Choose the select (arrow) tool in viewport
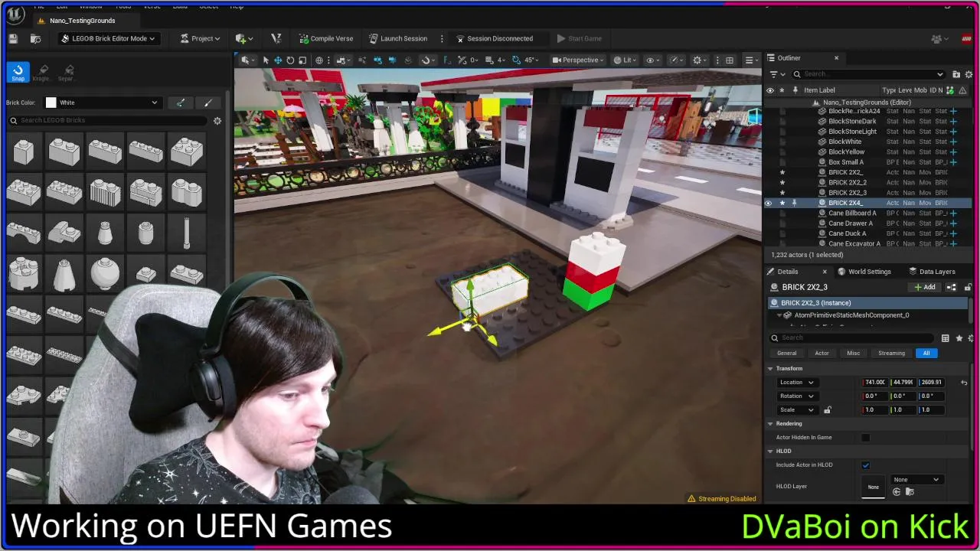The height and width of the screenshot is (551, 980). (266, 60)
